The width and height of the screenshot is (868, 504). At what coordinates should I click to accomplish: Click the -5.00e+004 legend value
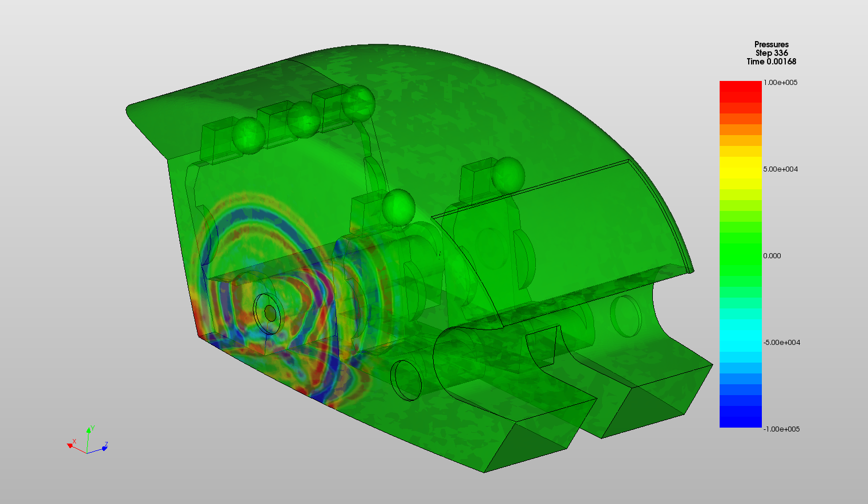point(781,343)
